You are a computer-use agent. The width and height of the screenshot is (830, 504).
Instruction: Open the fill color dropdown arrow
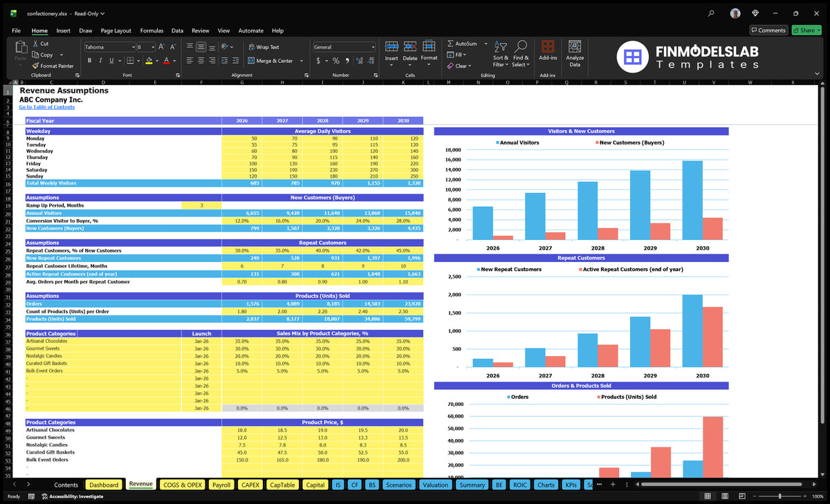click(156, 61)
